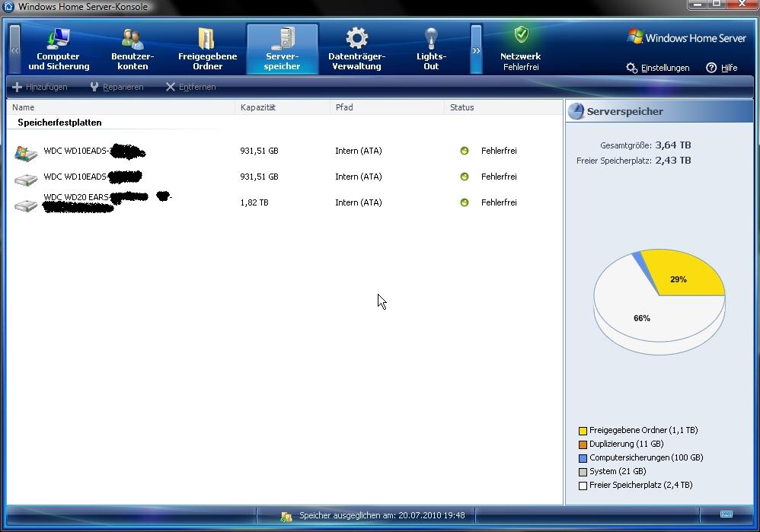
Task: Open Hilfe
Action: (x=722, y=68)
